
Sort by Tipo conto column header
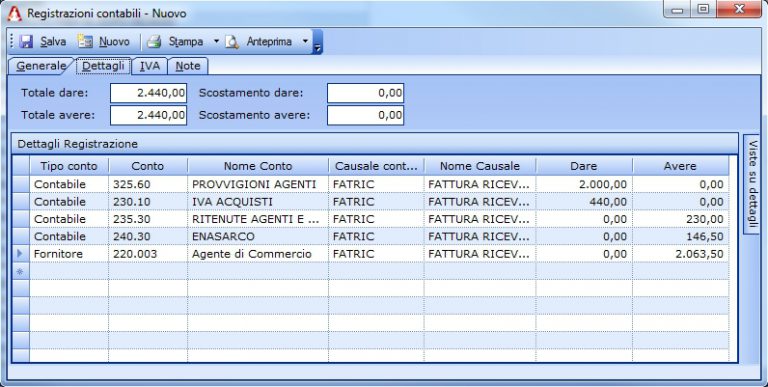69,166
